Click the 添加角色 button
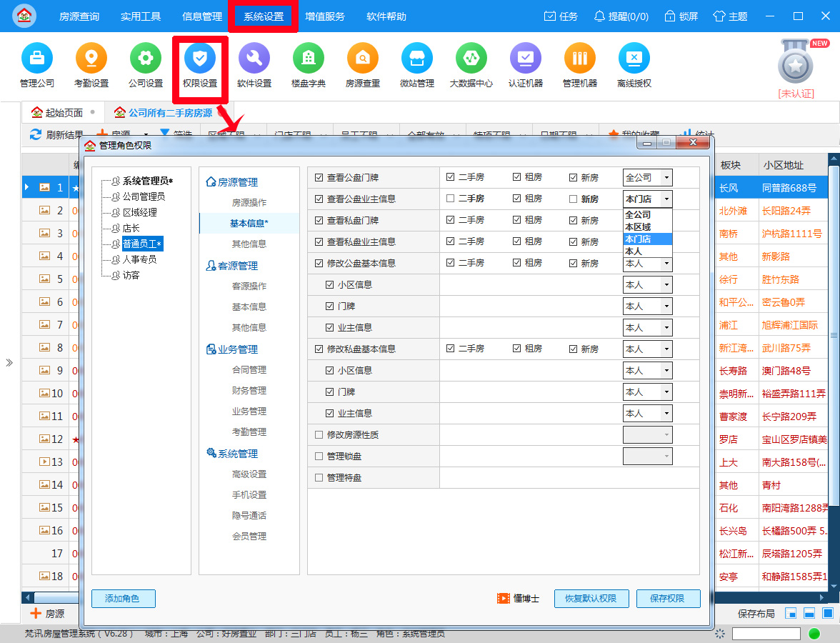The width and height of the screenshot is (840, 643). (123, 599)
